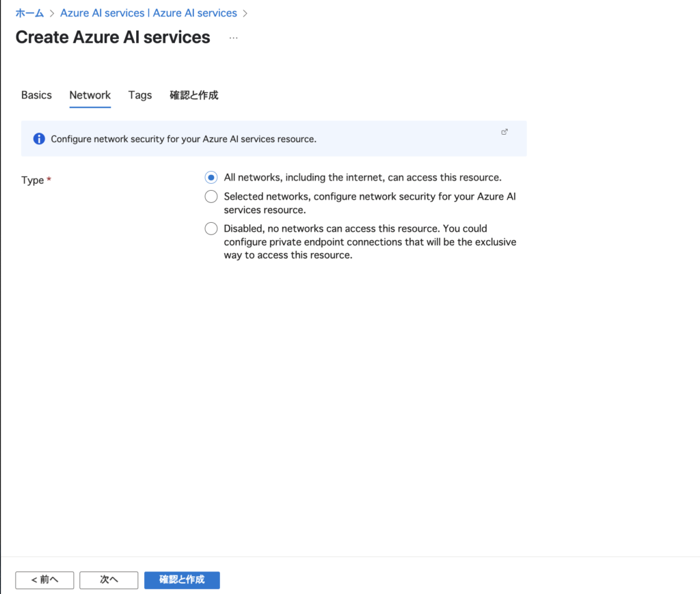Click the blue info icon in banner
This screenshot has width=700, height=594.
pyautogui.click(x=39, y=139)
